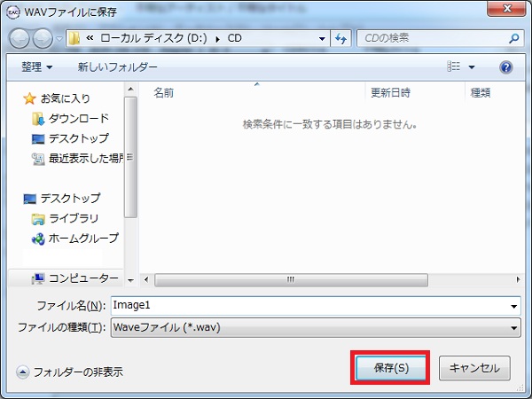The image size is (532, 399).
Task: Open the help question mark icon
Action: pos(506,67)
